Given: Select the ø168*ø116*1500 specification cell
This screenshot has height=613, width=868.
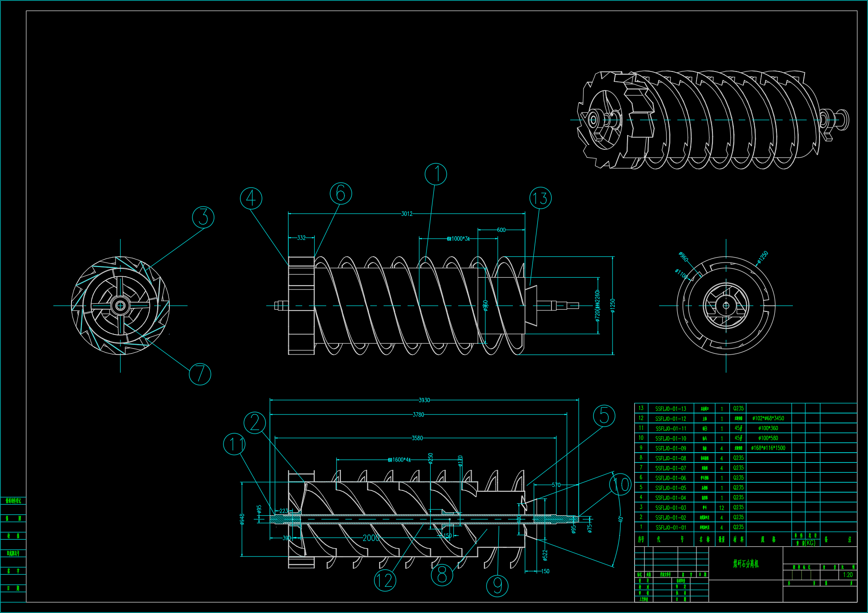Looking at the screenshot, I should [768, 448].
